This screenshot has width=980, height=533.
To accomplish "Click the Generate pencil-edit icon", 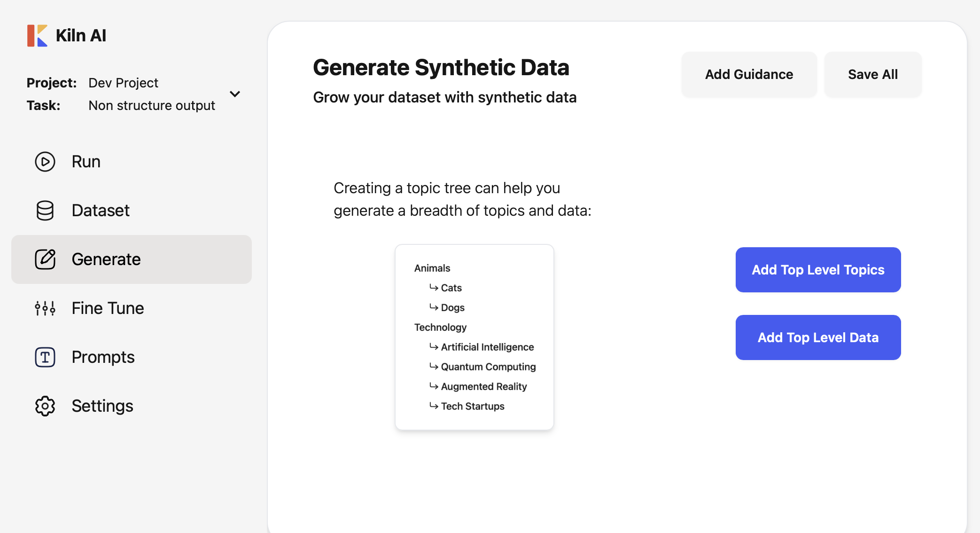I will 45,259.
